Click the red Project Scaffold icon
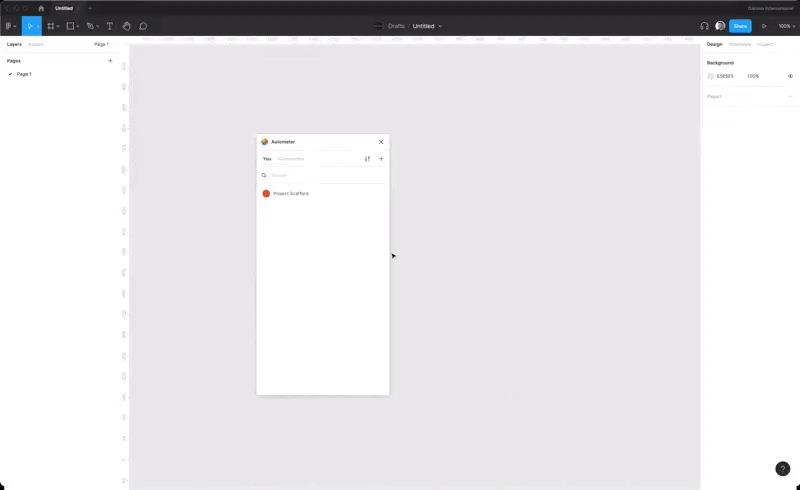 point(266,193)
